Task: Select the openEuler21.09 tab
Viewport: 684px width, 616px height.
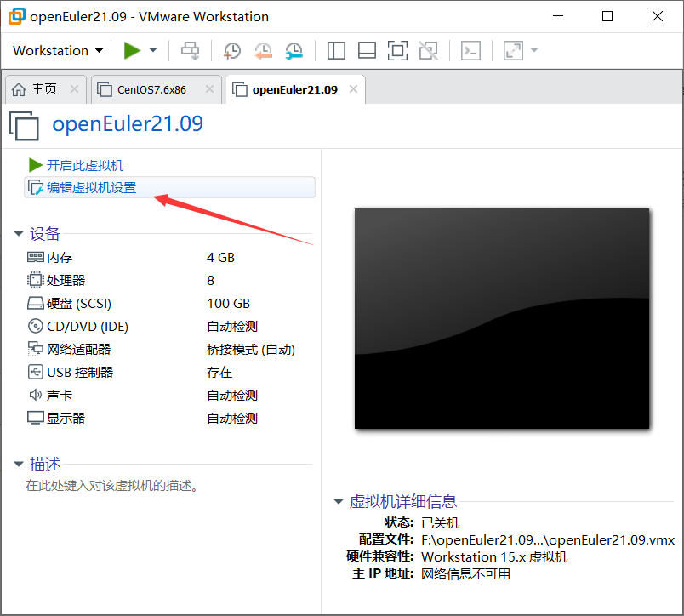Action: coord(295,90)
